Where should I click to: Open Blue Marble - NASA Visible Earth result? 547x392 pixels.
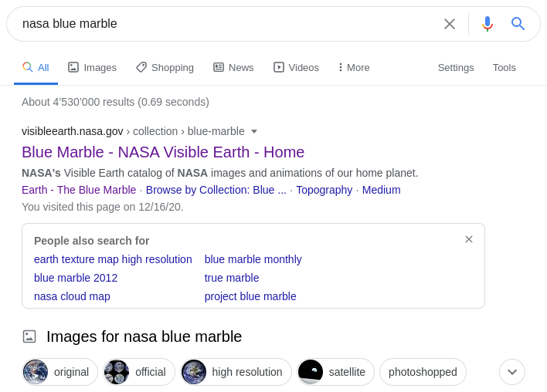[163, 152]
